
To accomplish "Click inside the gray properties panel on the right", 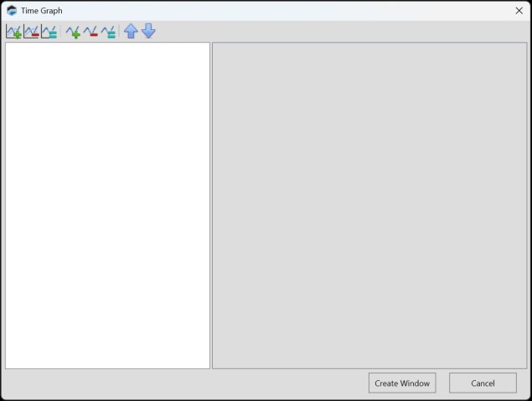I will point(369,205).
